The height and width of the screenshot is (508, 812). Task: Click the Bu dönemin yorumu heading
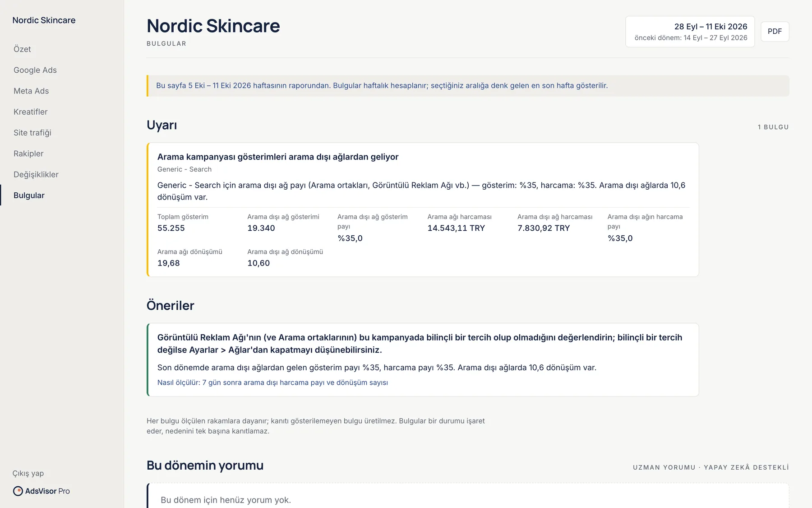pyautogui.click(x=205, y=466)
